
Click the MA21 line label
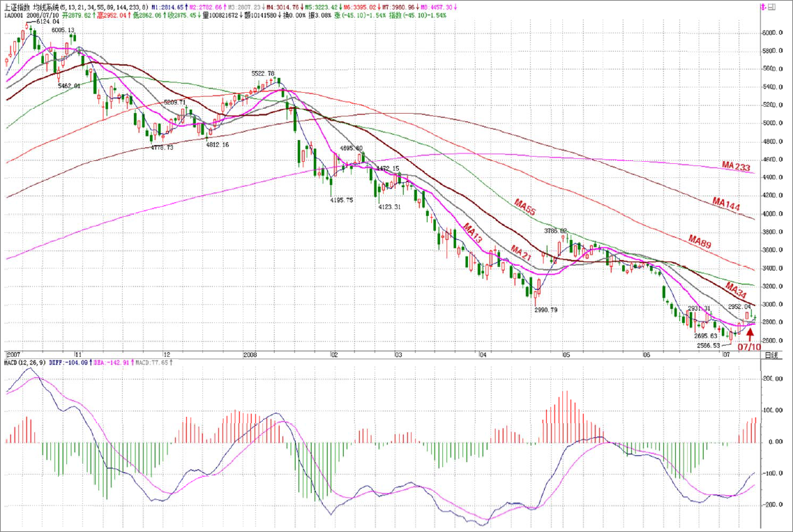click(x=520, y=250)
